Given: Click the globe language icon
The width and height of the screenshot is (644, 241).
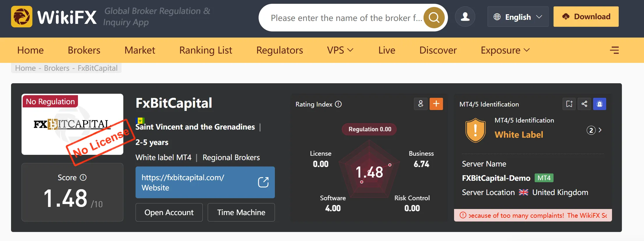Looking at the screenshot, I should pos(497,17).
